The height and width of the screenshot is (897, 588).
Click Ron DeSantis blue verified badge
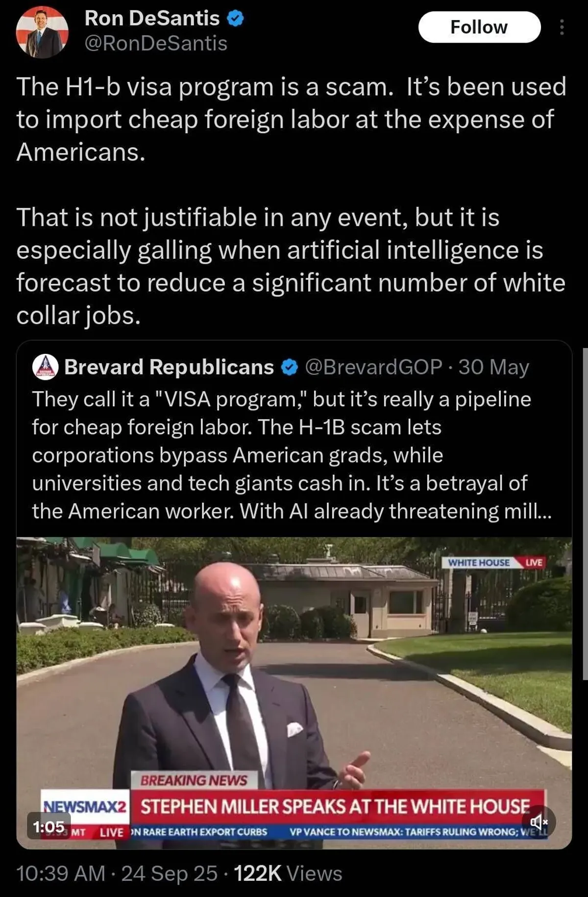click(x=235, y=19)
